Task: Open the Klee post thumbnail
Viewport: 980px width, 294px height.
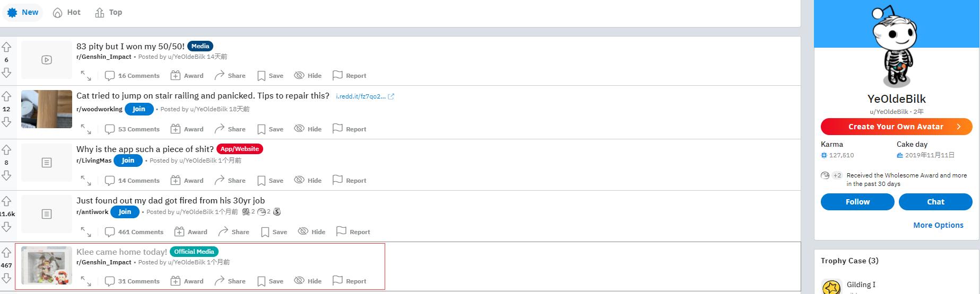Action: pyautogui.click(x=47, y=265)
